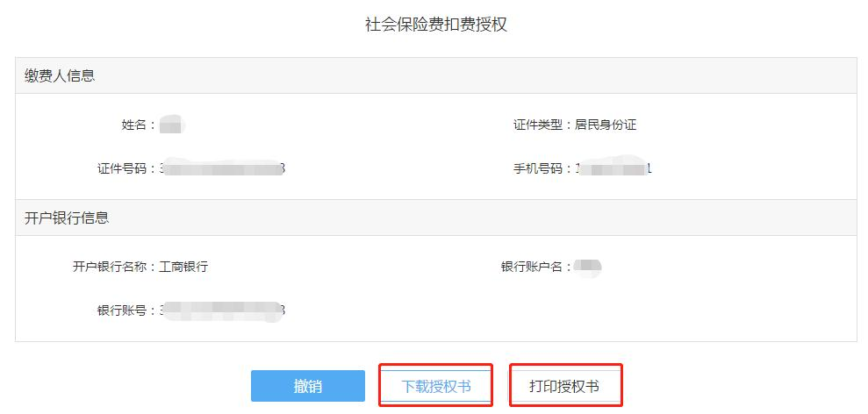Image resolution: width=868 pixels, height=414 pixels.
Task: Click the 证件类型 label
Action: point(542,125)
